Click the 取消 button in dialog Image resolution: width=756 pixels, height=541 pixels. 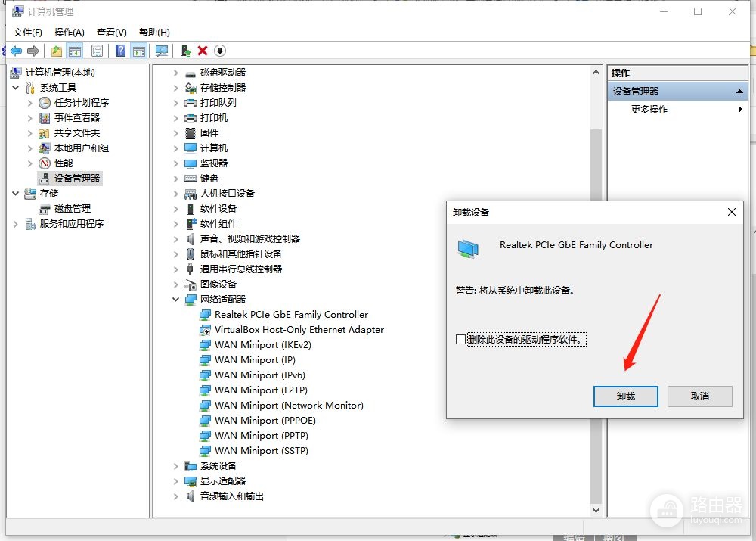click(x=699, y=396)
